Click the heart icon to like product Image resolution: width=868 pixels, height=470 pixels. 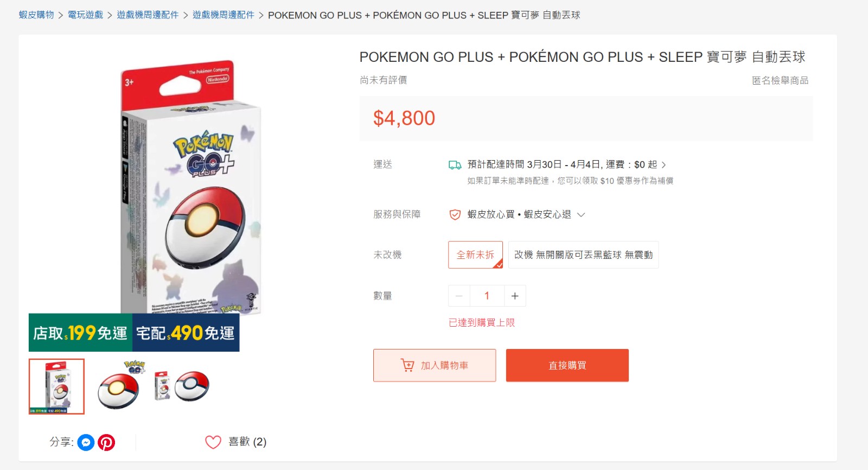(213, 442)
